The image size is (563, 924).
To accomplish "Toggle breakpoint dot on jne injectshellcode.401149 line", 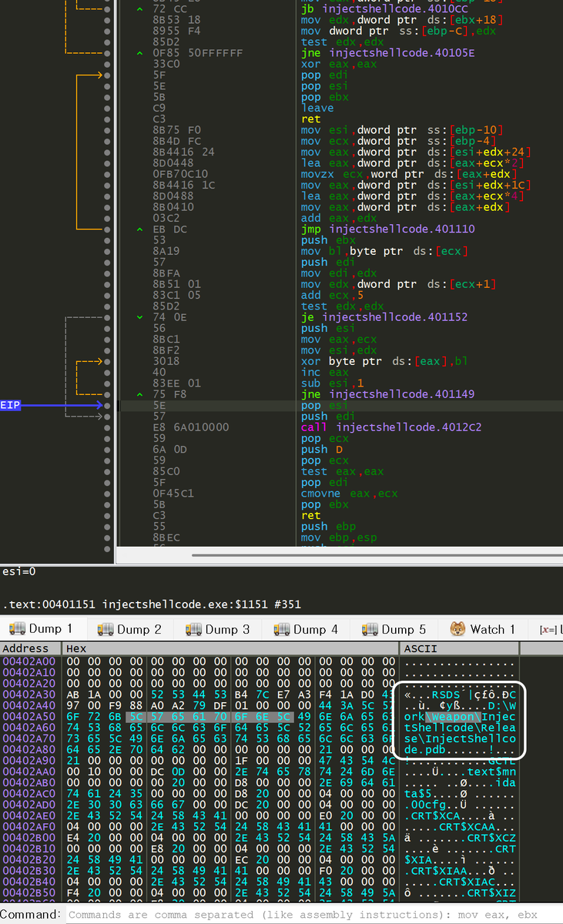I will click(109, 393).
